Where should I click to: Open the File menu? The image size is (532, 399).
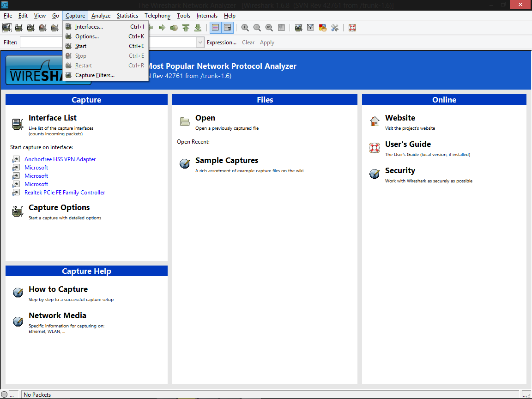(x=8, y=16)
